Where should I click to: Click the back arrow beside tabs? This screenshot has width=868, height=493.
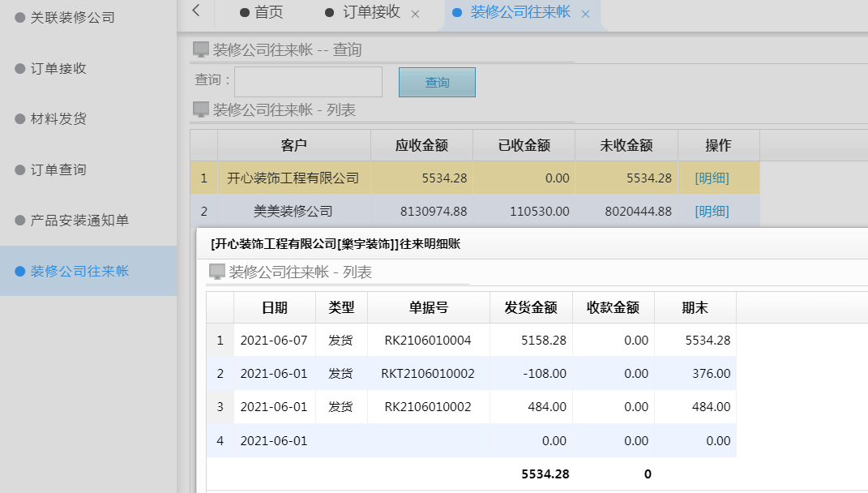point(196,11)
